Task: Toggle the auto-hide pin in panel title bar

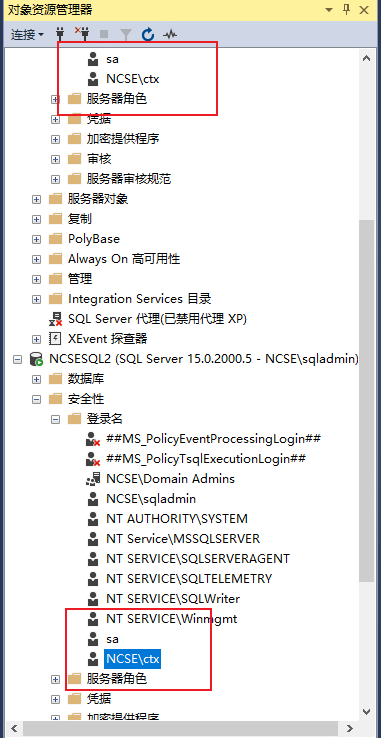Action: coord(347,9)
